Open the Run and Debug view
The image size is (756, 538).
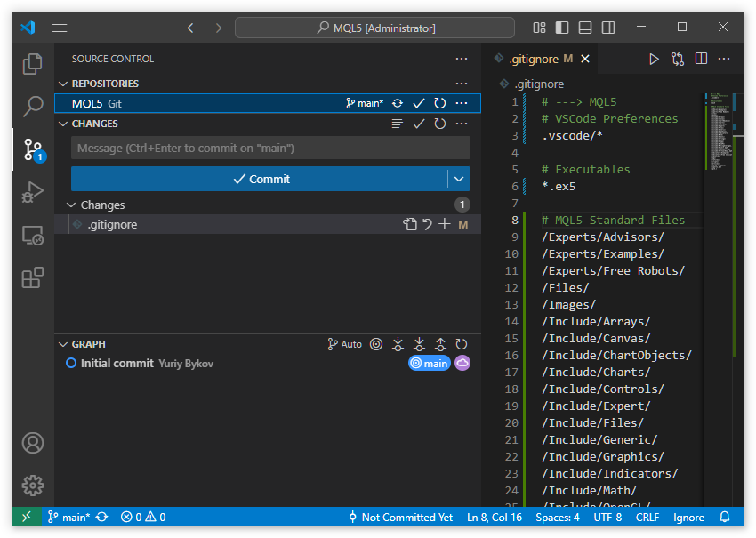pyautogui.click(x=32, y=192)
